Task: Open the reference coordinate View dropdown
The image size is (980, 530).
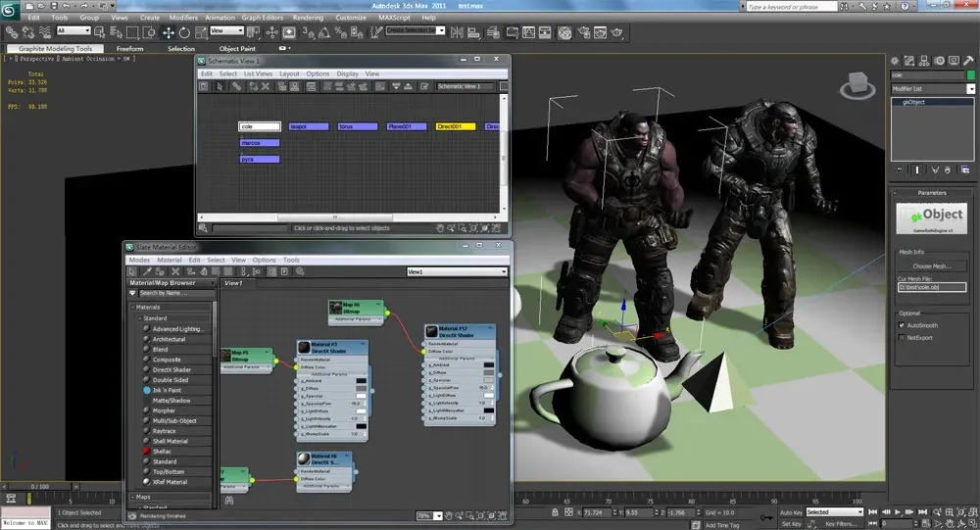Action: pyautogui.click(x=227, y=30)
